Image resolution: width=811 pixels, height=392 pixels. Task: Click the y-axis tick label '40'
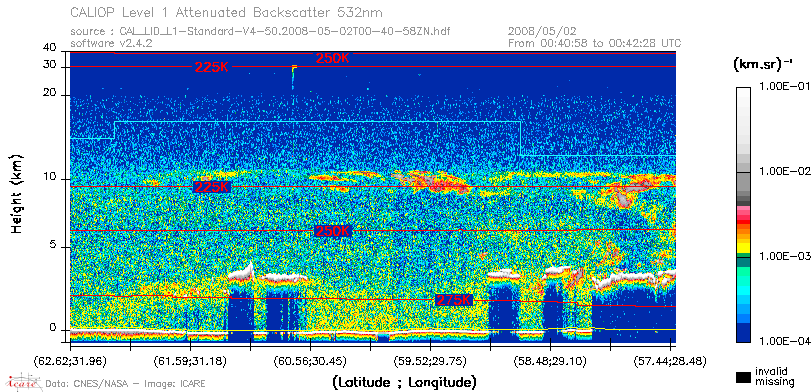(50, 48)
